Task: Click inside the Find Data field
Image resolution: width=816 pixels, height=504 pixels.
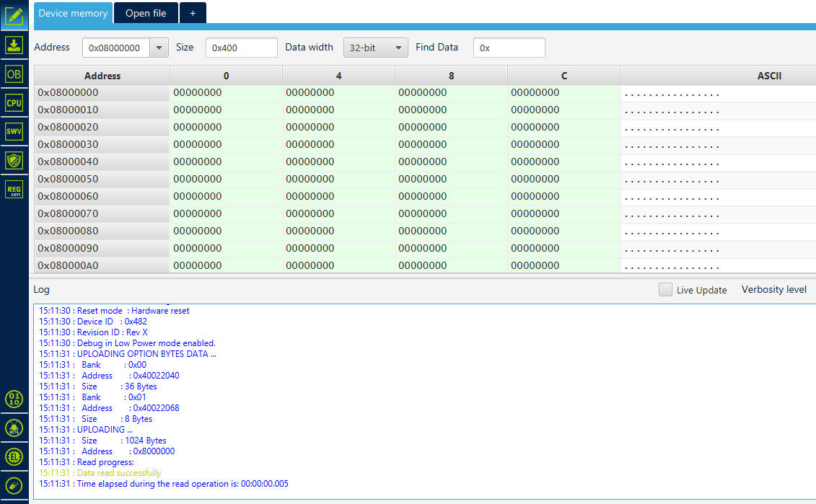Action: pyautogui.click(x=509, y=47)
